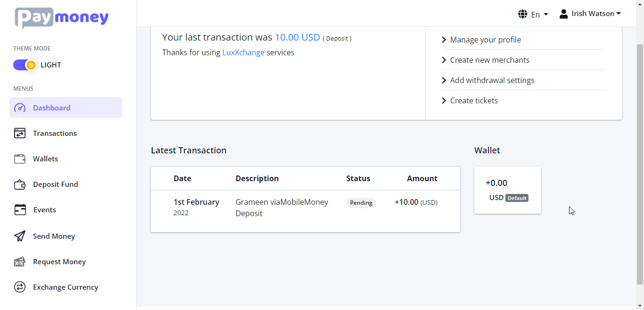This screenshot has width=644, height=310.
Task: Click the Create new merchants link
Action: click(489, 60)
